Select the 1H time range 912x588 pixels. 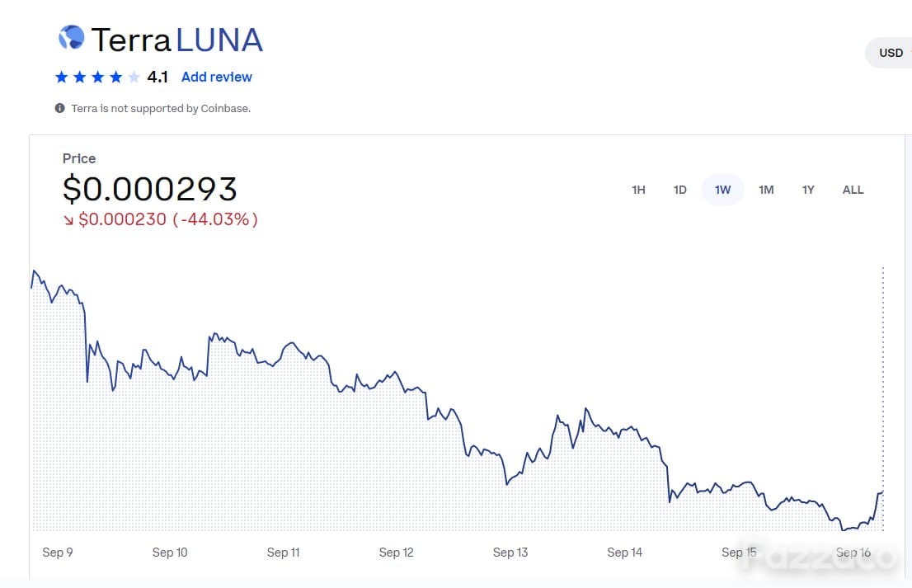click(x=638, y=190)
